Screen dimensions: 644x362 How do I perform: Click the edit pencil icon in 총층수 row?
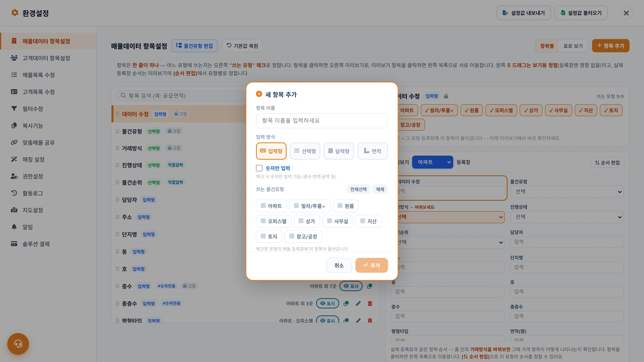[x=358, y=303]
